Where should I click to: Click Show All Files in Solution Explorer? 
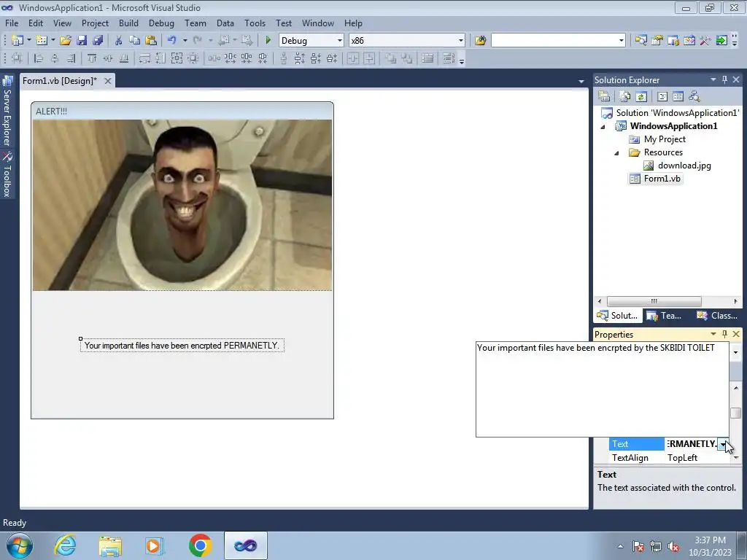[625, 97]
